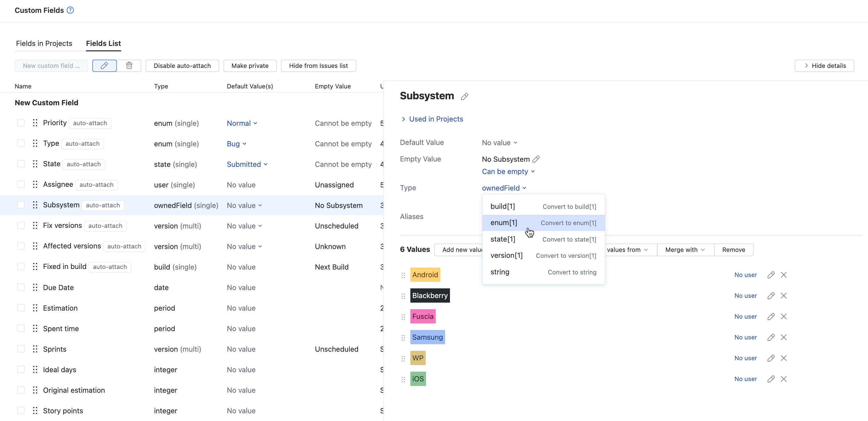Screen dimensions: 868x421
Task: Click the edit pencil toolbar button
Action: [x=104, y=65]
